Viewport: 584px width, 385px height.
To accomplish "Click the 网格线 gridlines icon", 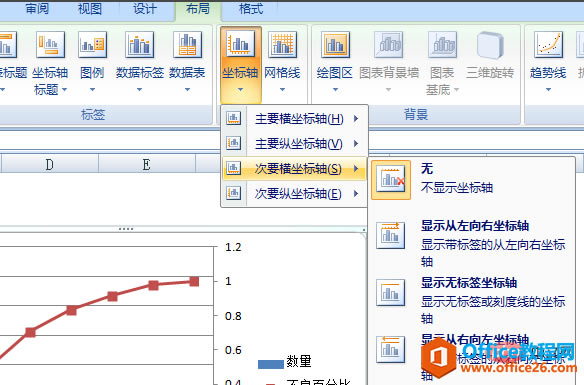I will click(282, 44).
